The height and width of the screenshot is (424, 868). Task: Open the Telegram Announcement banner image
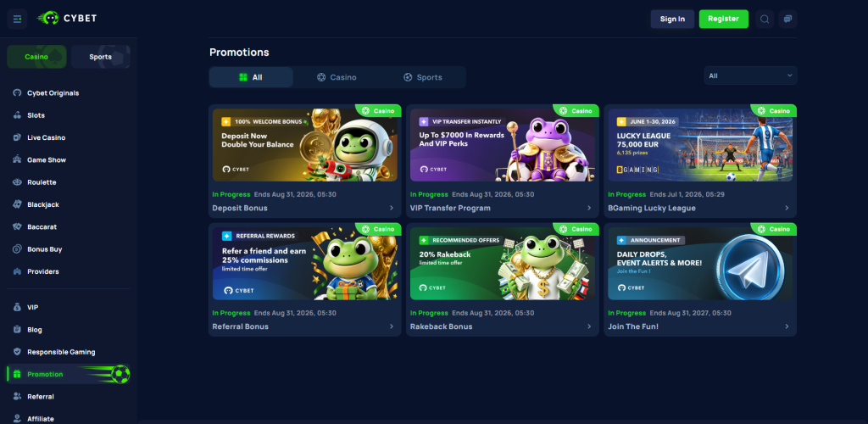[x=700, y=264]
